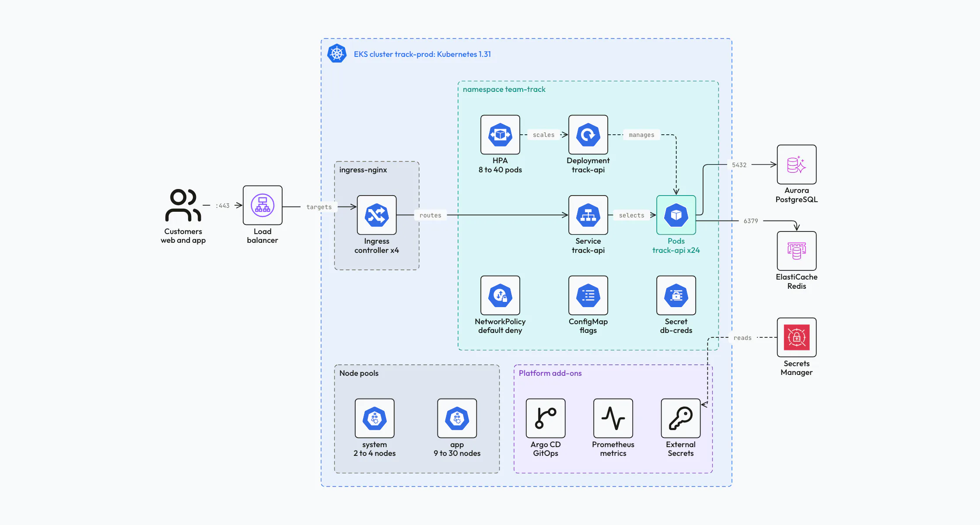Select the scales edge label
Screen dimensions: 980x525
pyautogui.click(x=543, y=135)
